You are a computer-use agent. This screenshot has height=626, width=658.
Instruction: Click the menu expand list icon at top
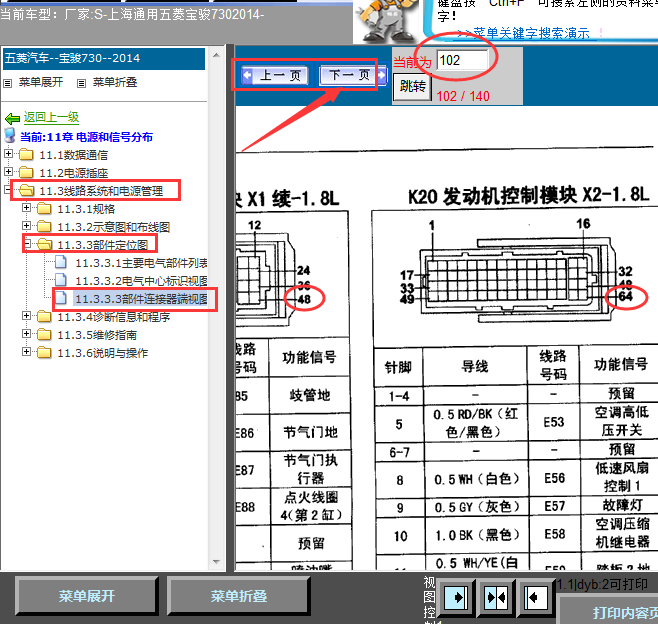pyautogui.click(x=8, y=83)
